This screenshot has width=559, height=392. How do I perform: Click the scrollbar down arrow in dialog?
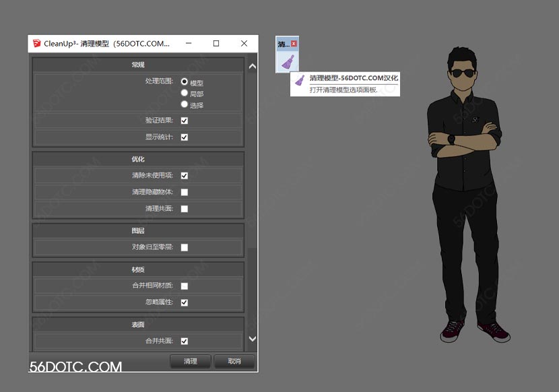coord(253,339)
